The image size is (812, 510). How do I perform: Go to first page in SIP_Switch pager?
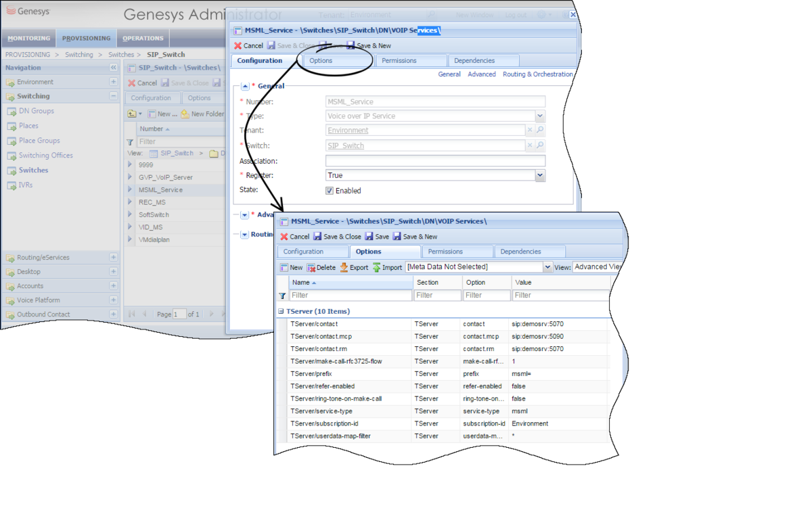coord(131,315)
